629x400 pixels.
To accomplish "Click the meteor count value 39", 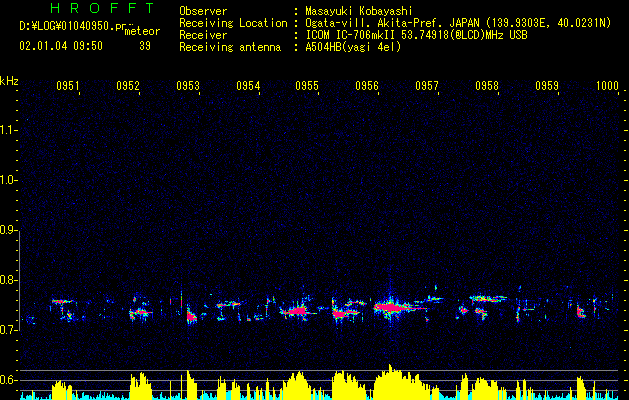I will (145, 46).
